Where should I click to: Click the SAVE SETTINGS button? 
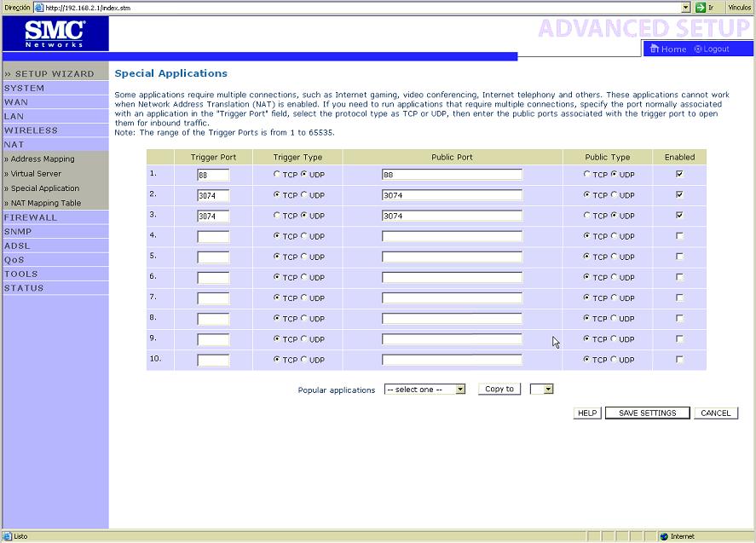point(648,413)
